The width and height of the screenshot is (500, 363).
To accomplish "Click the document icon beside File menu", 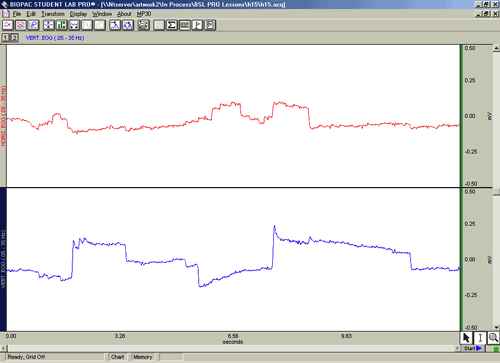I will [x=6, y=14].
